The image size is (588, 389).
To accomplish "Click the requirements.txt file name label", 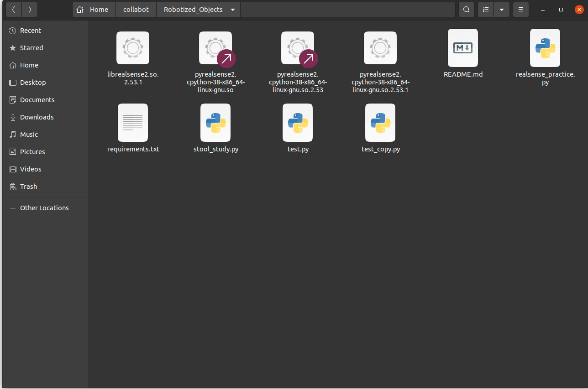I will (133, 149).
